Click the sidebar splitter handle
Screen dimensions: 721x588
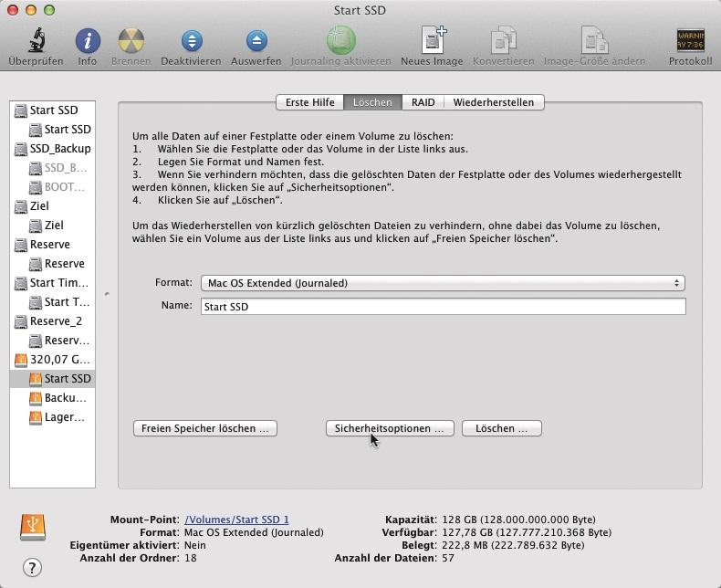click(107, 293)
